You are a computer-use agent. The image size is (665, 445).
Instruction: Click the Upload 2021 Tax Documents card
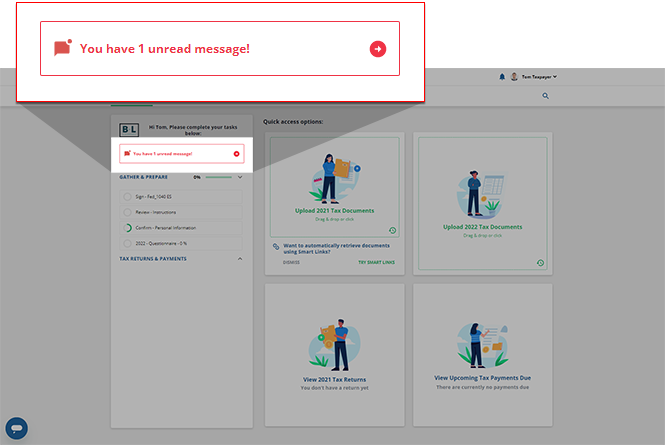335,187
